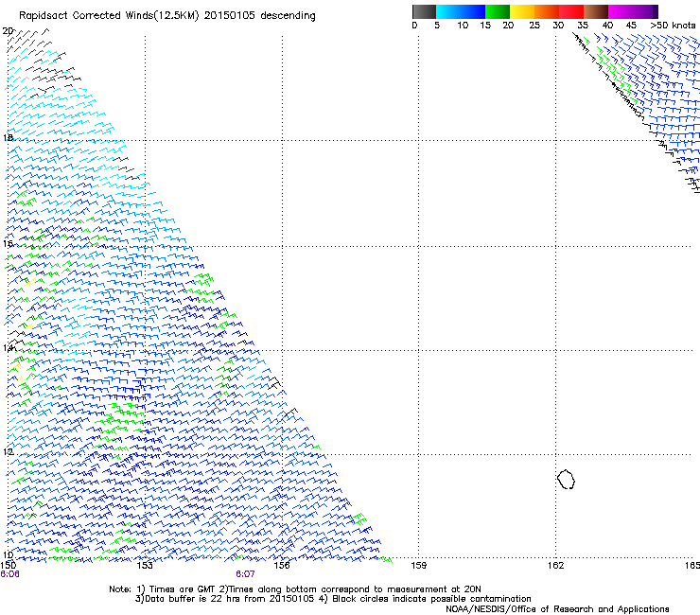
Task: Click the 'Times are GMT' note line
Action: click(x=295, y=589)
